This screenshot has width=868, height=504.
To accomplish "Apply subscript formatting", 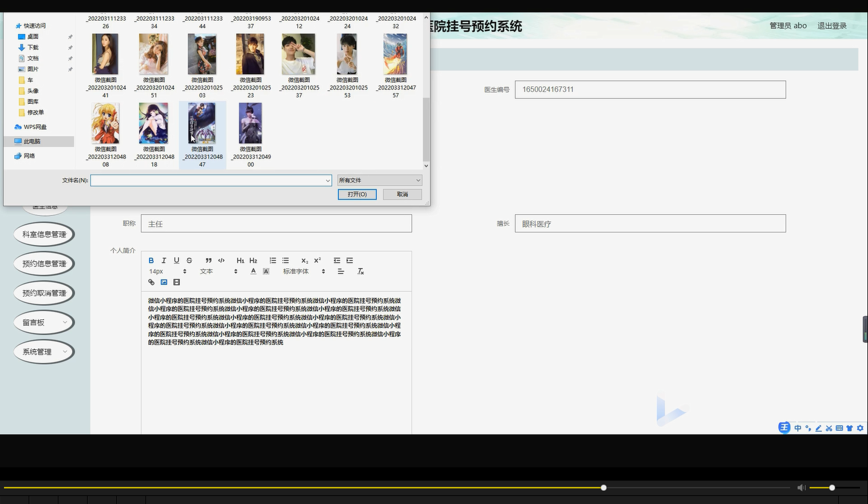I will (x=305, y=261).
